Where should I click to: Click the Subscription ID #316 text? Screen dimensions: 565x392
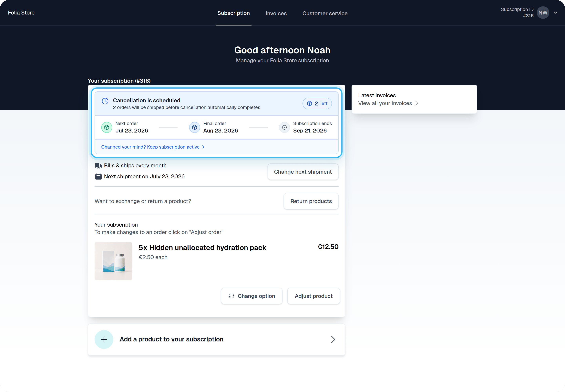tap(517, 13)
